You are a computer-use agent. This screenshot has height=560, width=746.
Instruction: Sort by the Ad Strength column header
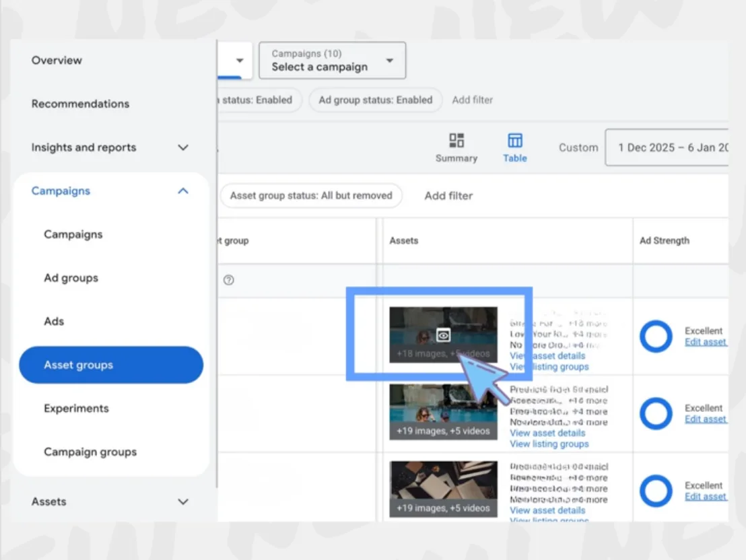coord(664,241)
